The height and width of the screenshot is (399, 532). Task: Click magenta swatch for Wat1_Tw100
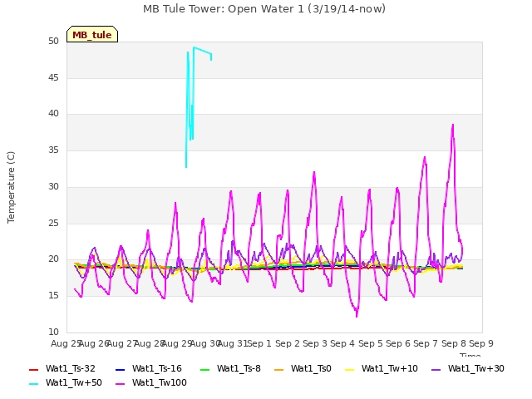120,384
